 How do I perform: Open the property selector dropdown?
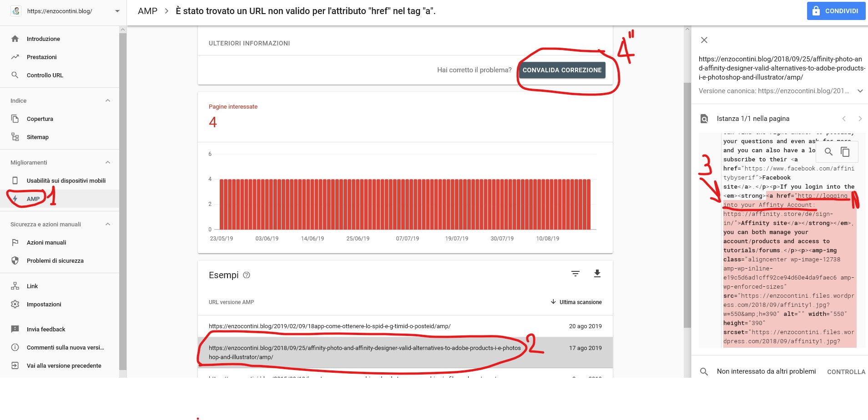point(117,11)
